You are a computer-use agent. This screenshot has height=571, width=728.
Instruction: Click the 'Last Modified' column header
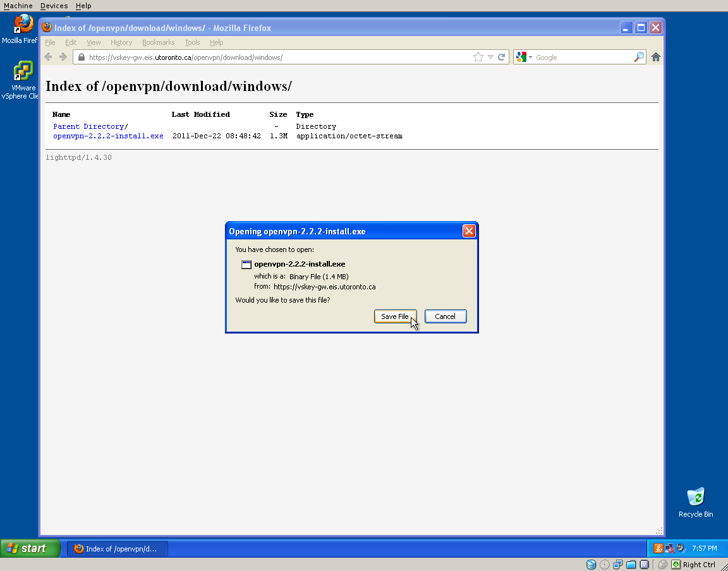[x=200, y=114]
